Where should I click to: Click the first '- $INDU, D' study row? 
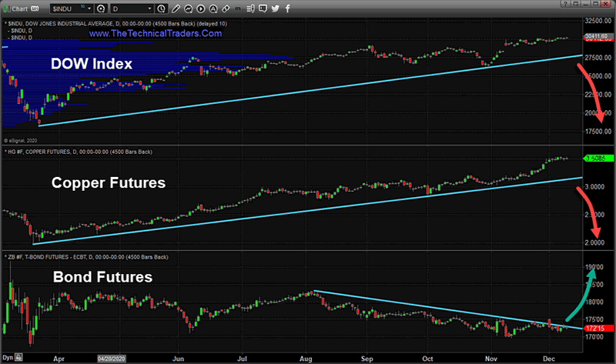coord(21,31)
